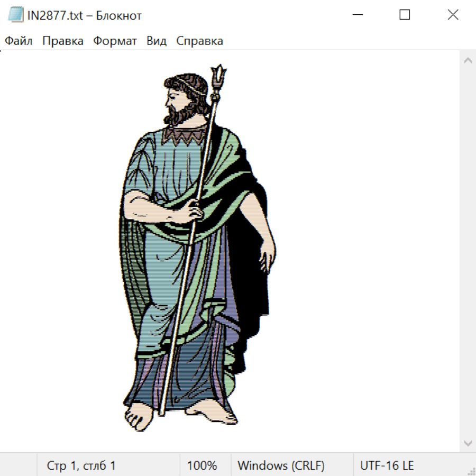The width and height of the screenshot is (476, 476).
Task: Click the resize grip in window corner
Action: pyautogui.click(x=471, y=471)
